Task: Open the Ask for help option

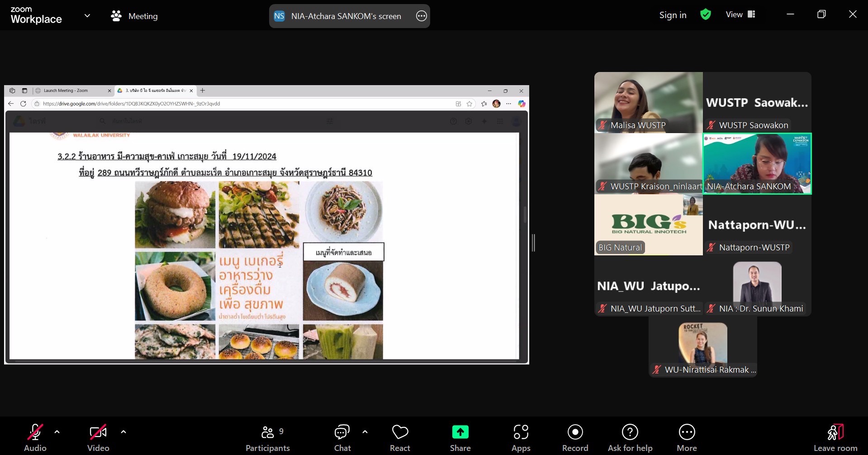Action: click(x=630, y=438)
